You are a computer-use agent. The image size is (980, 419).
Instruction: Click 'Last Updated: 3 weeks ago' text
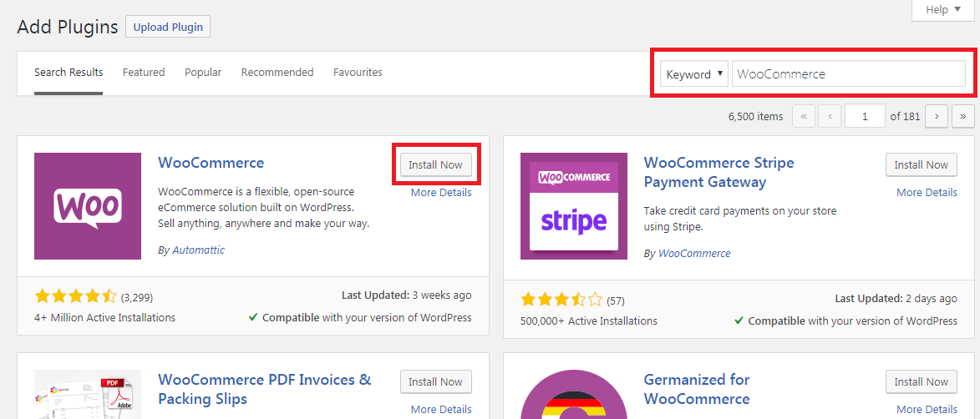[x=407, y=295]
